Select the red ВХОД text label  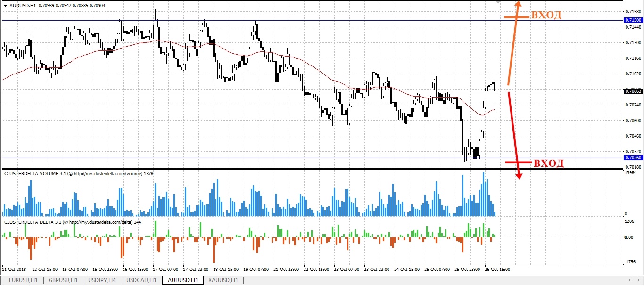click(x=548, y=164)
